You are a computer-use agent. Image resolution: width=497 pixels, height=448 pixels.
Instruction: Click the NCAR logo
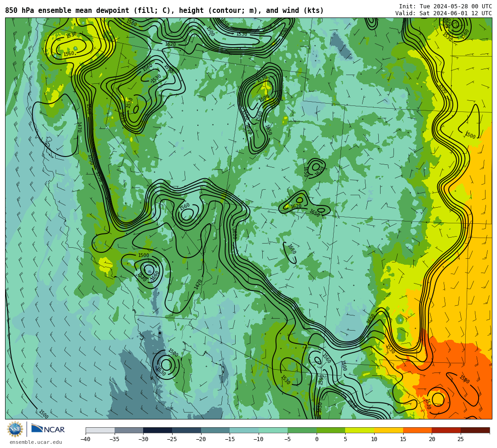coord(48,429)
